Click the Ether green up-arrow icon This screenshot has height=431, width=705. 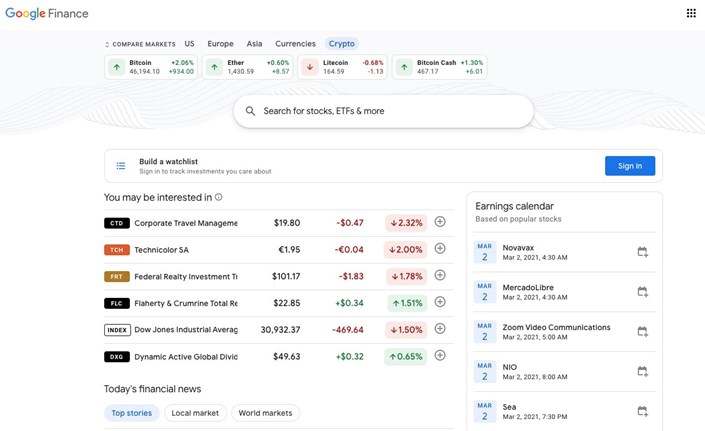214,67
